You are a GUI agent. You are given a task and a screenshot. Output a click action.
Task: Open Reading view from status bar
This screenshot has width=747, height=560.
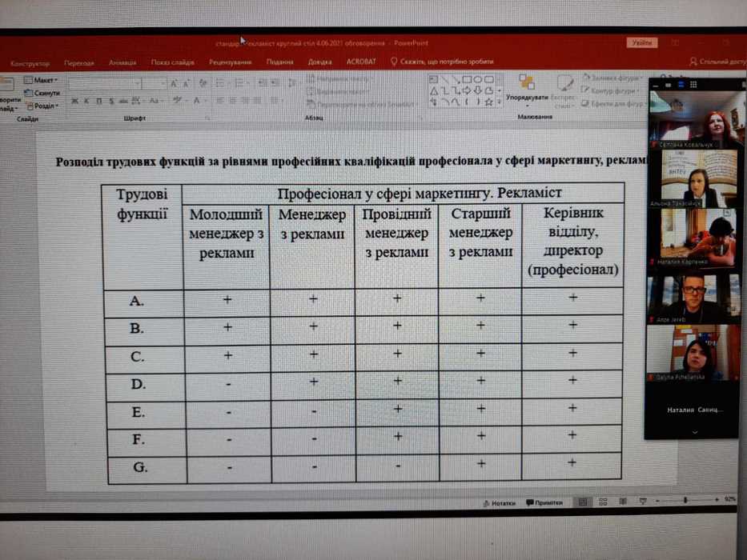621,502
